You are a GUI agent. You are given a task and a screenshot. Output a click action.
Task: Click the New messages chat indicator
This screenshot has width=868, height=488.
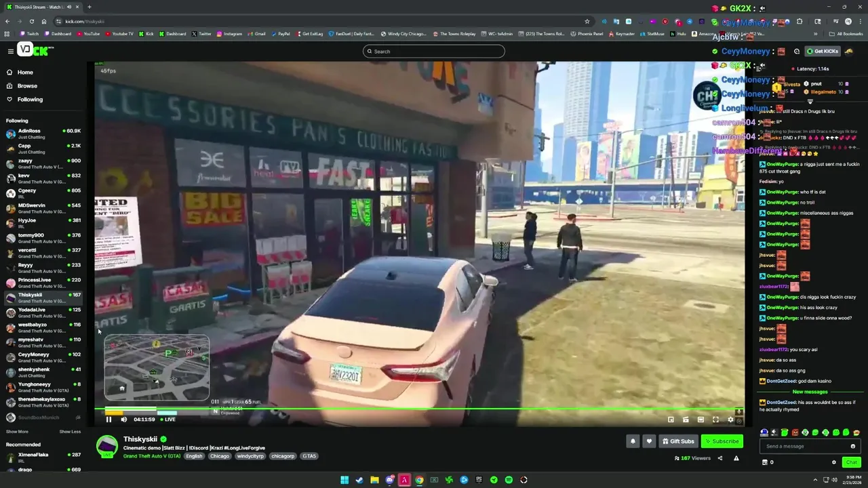[x=810, y=392]
